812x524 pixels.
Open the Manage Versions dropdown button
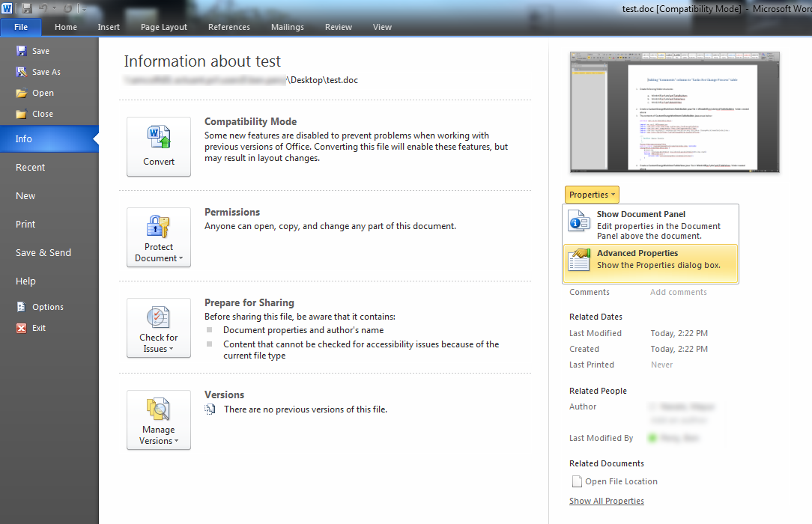click(159, 419)
